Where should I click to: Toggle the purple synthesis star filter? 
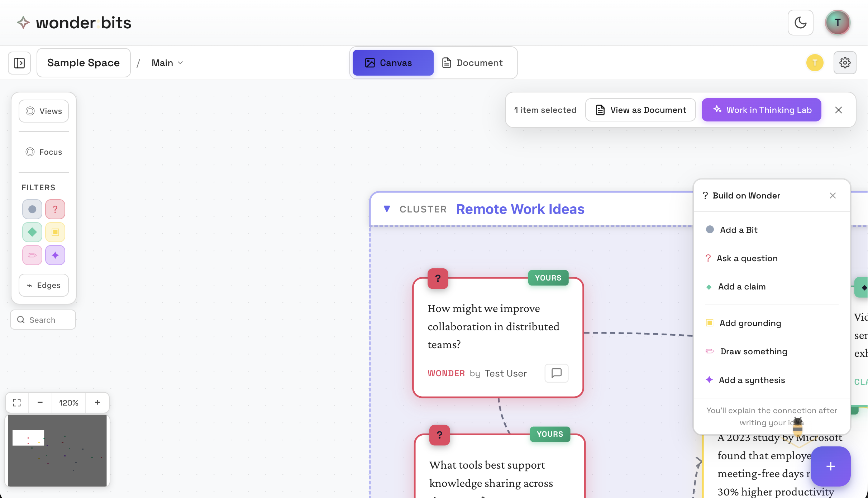(x=55, y=255)
